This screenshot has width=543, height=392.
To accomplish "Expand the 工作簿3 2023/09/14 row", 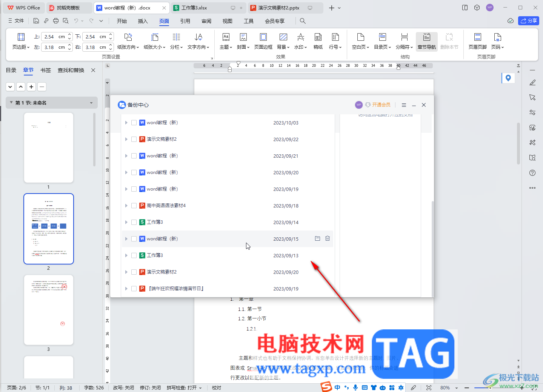I will point(126,222).
